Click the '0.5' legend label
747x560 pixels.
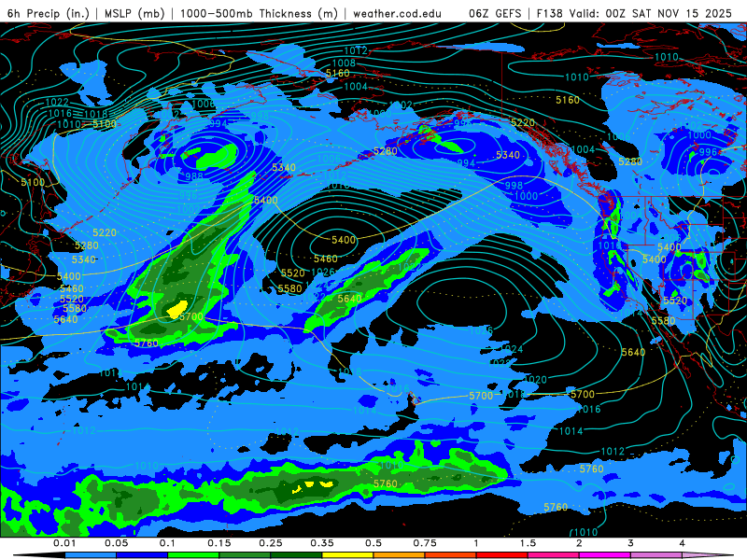point(373,543)
